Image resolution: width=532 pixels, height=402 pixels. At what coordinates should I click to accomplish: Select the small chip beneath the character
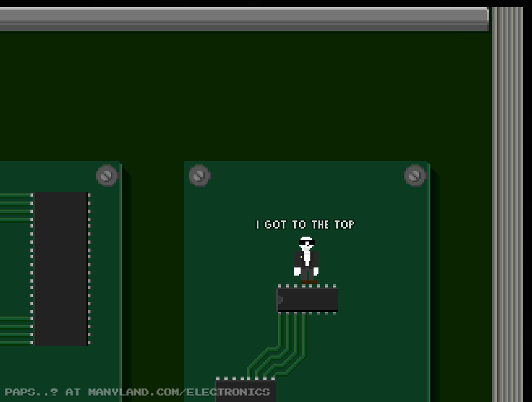coord(308,299)
